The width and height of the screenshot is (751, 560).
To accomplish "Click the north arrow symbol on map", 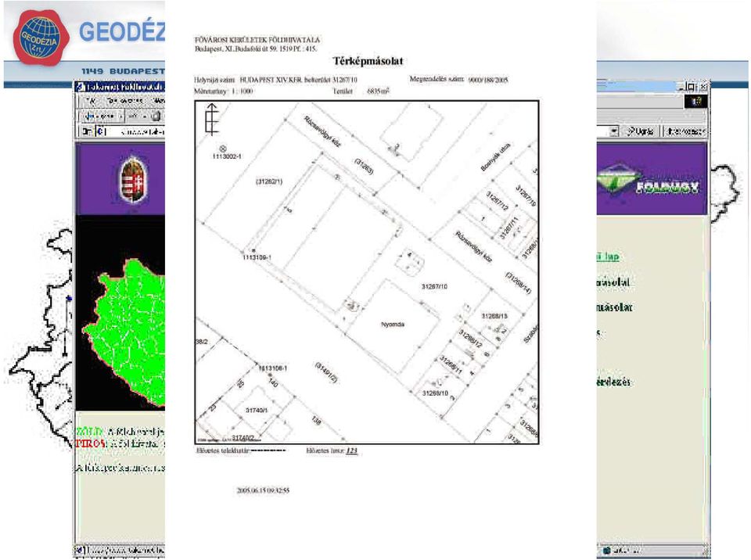I will (211, 119).
